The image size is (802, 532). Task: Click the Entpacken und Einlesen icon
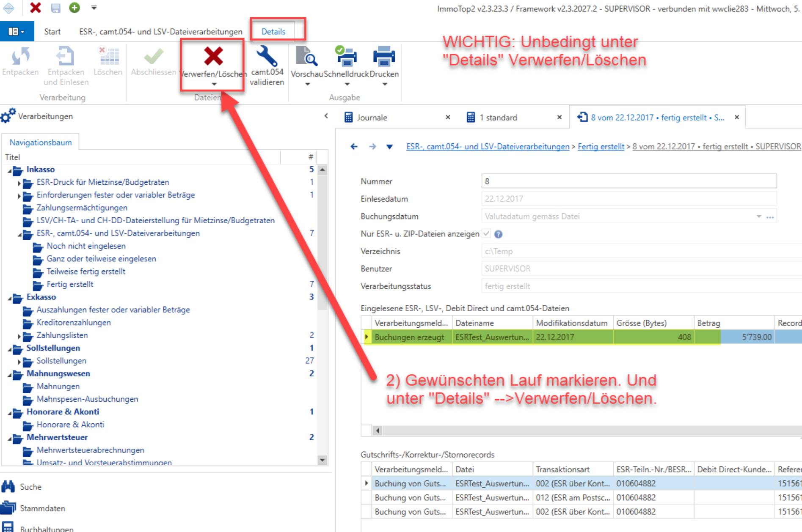pyautogui.click(x=65, y=56)
